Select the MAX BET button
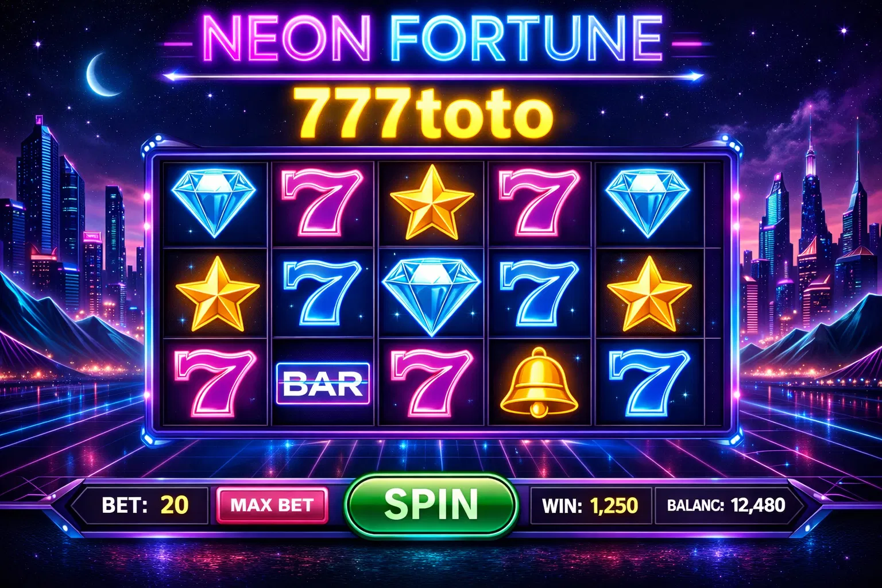Image resolution: width=882 pixels, height=588 pixels. pos(272,505)
